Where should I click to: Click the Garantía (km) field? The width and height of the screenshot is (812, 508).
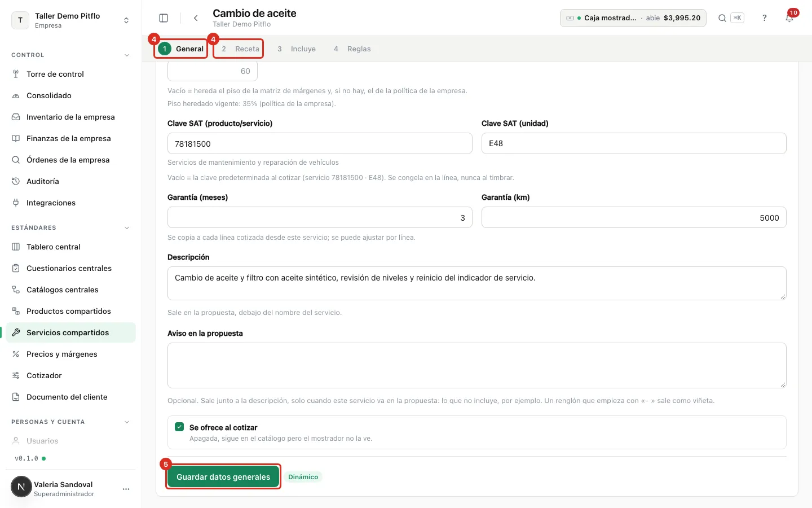634,217
